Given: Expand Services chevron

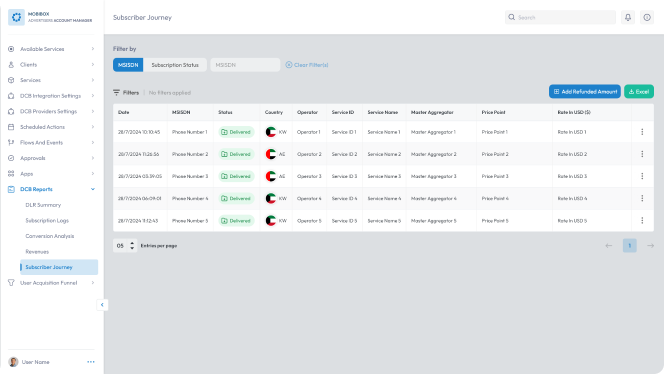Looking at the screenshot, I should (93, 80).
